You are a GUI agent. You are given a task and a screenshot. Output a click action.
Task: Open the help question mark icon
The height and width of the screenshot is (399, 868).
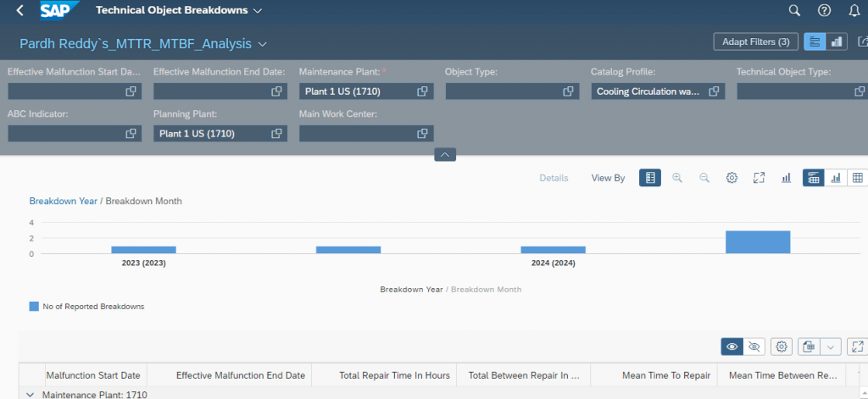coord(824,10)
